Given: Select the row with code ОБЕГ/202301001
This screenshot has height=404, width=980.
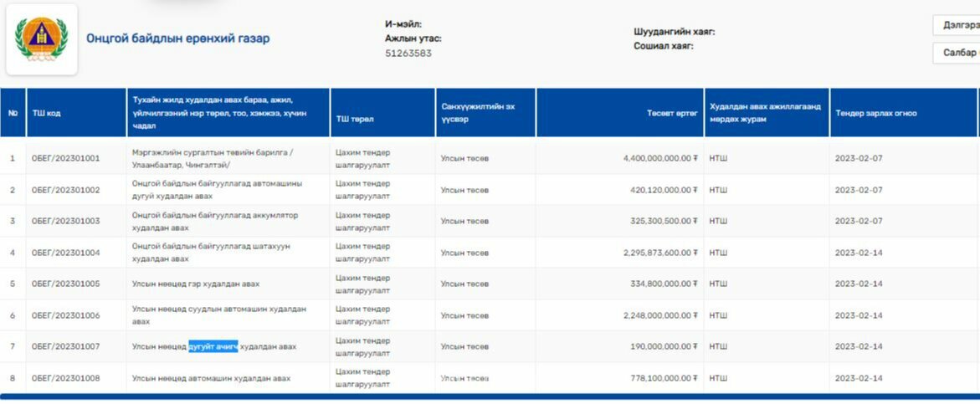Looking at the screenshot, I should coord(65,158).
